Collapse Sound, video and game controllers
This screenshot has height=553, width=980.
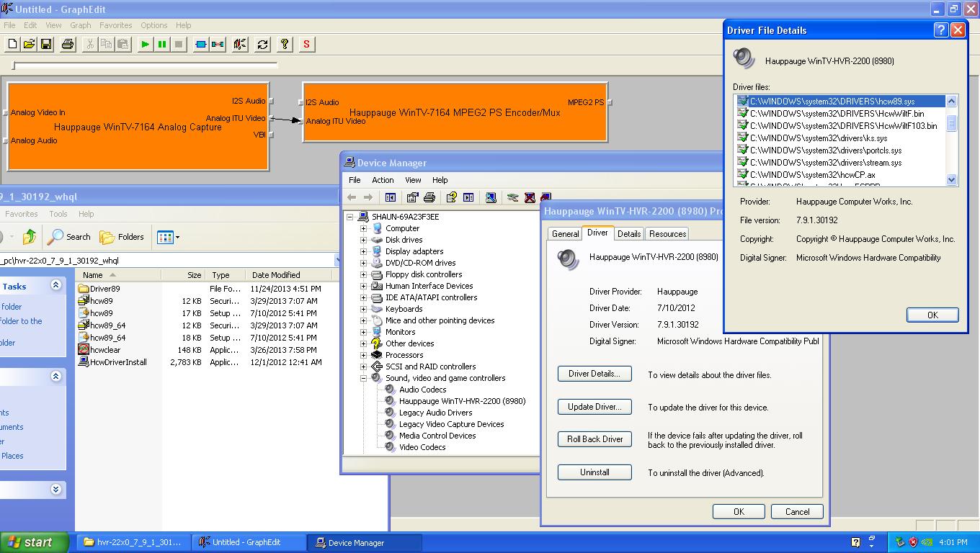point(364,378)
